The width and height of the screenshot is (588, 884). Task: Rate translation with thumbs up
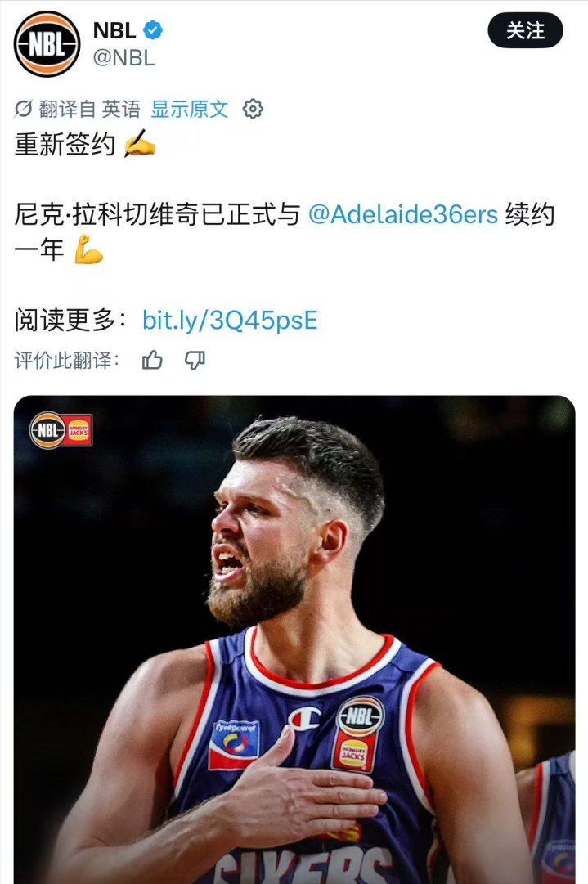152,360
